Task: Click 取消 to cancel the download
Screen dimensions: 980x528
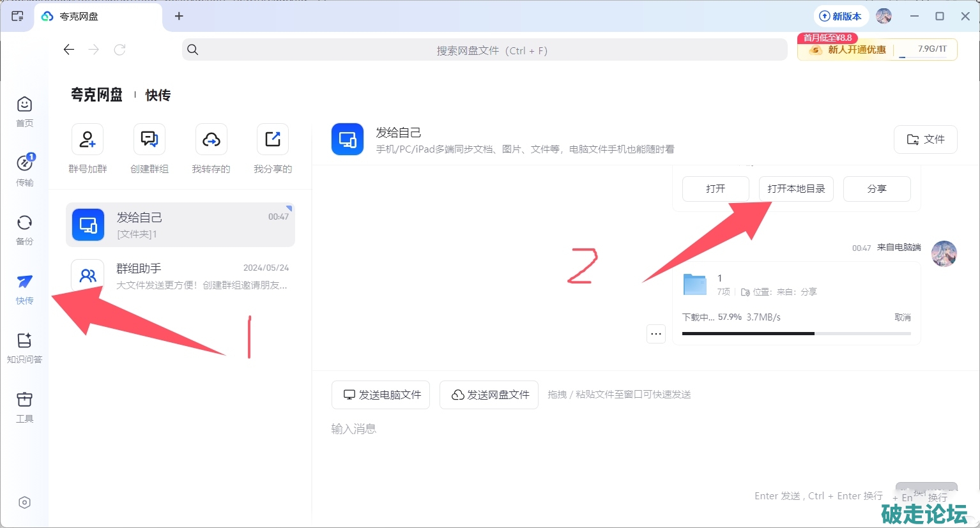Action: click(x=902, y=317)
